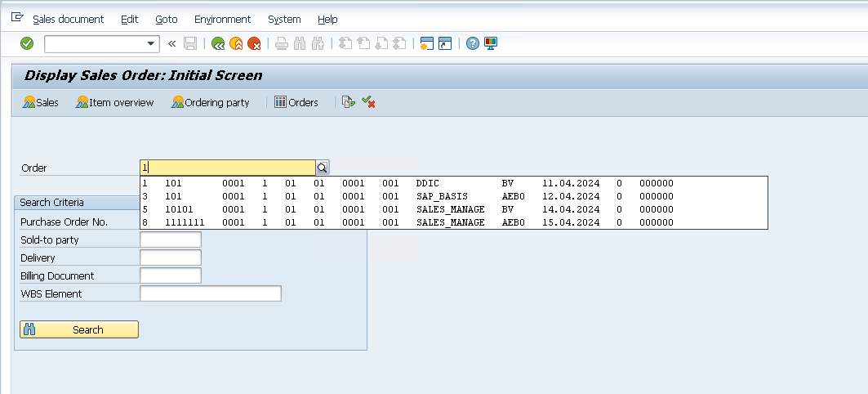The width and height of the screenshot is (868, 394).
Task: Open the Customize Local Layout monitor icon
Action: [x=491, y=43]
